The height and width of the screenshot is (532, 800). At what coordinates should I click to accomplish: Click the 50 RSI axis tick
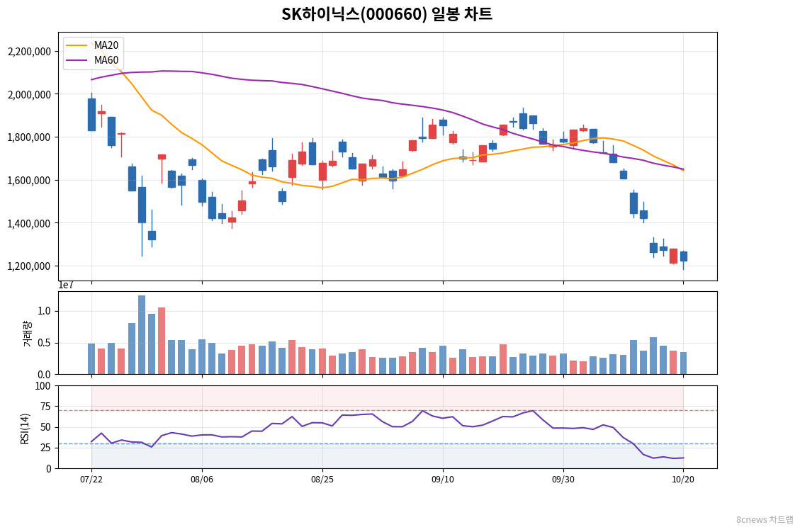tap(45, 427)
